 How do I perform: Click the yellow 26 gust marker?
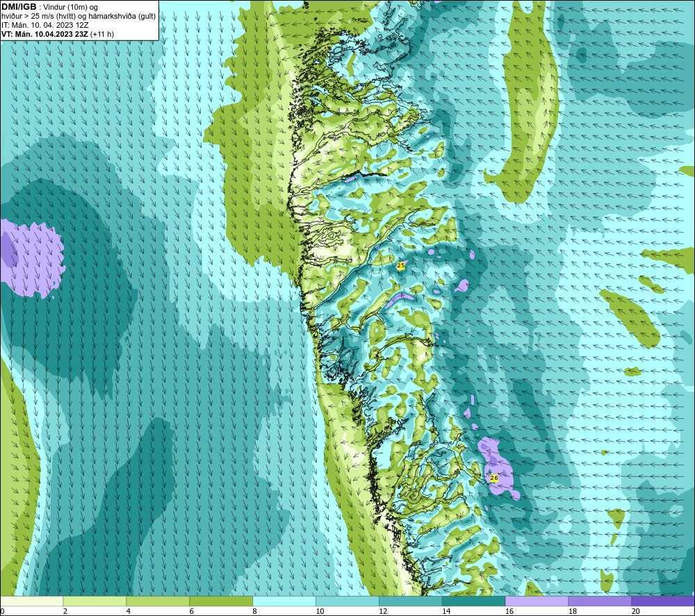click(494, 478)
